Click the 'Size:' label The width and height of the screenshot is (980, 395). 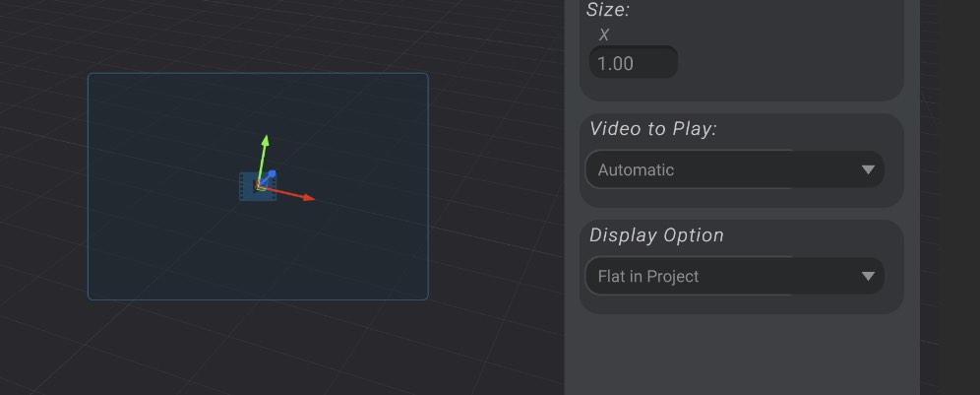coord(608,10)
